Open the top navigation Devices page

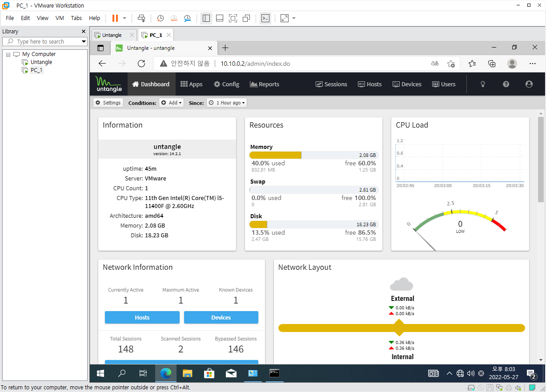pos(407,84)
